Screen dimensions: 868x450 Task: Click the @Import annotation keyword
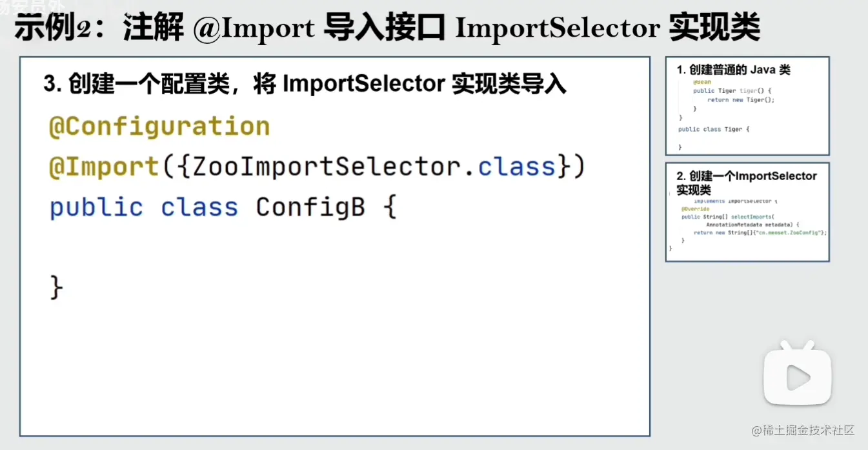tap(104, 167)
